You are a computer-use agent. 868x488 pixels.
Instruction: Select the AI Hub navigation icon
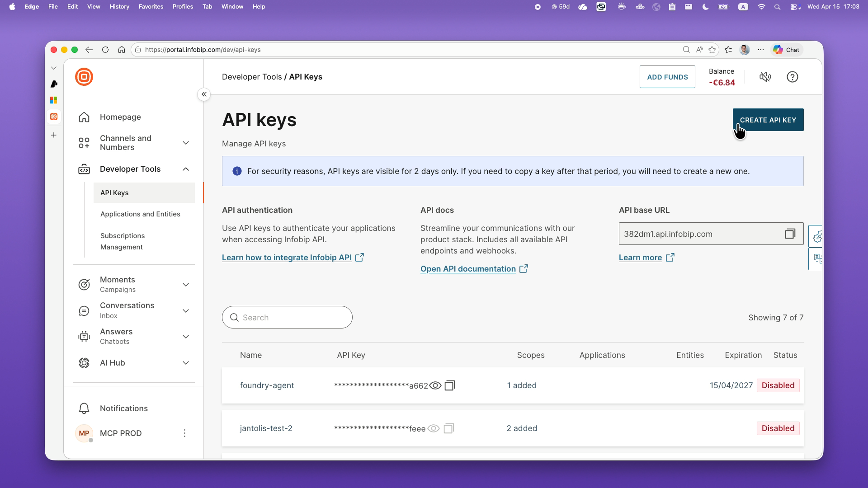84,363
